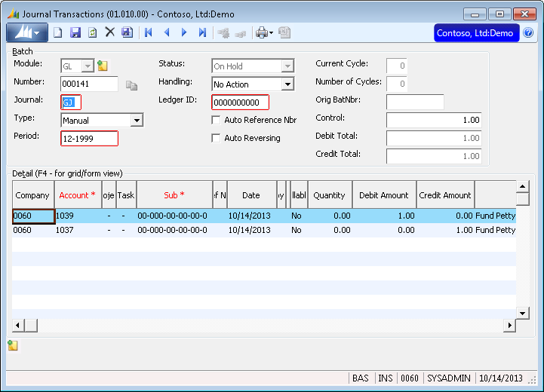This screenshot has height=392, width=544.
Task: Click the Print toolbar icon
Action: (262, 33)
